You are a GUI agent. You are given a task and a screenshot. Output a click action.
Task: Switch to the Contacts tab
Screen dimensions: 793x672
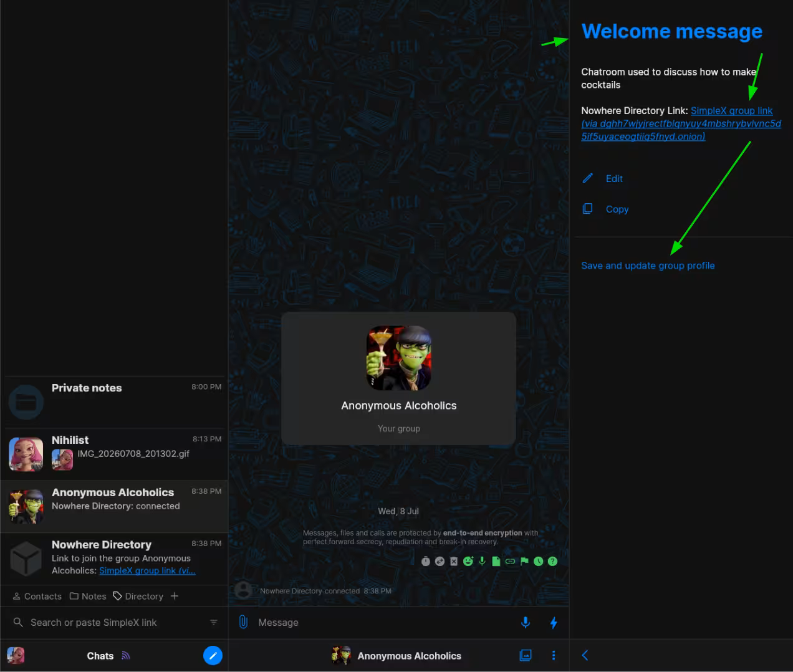click(x=37, y=596)
